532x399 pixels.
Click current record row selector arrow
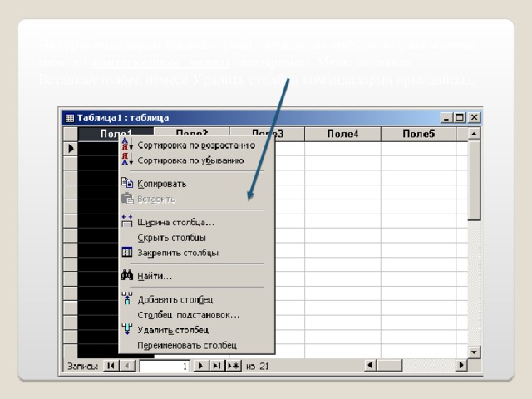(71, 148)
